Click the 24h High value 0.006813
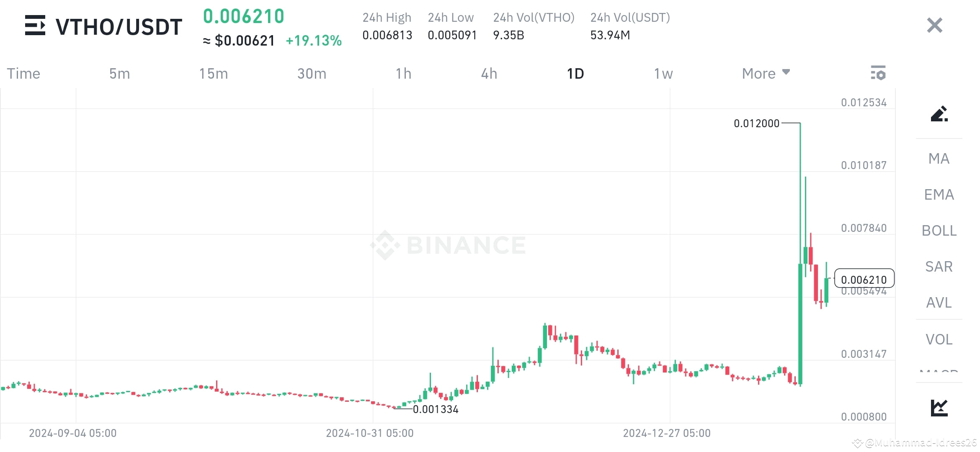Image resolution: width=980 pixels, height=452 pixels. coord(387,35)
